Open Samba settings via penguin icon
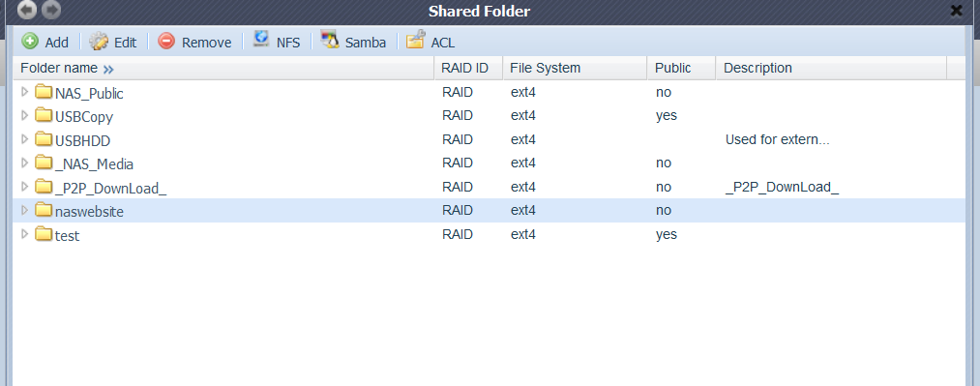980x386 pixels. [x=329, y=40]
